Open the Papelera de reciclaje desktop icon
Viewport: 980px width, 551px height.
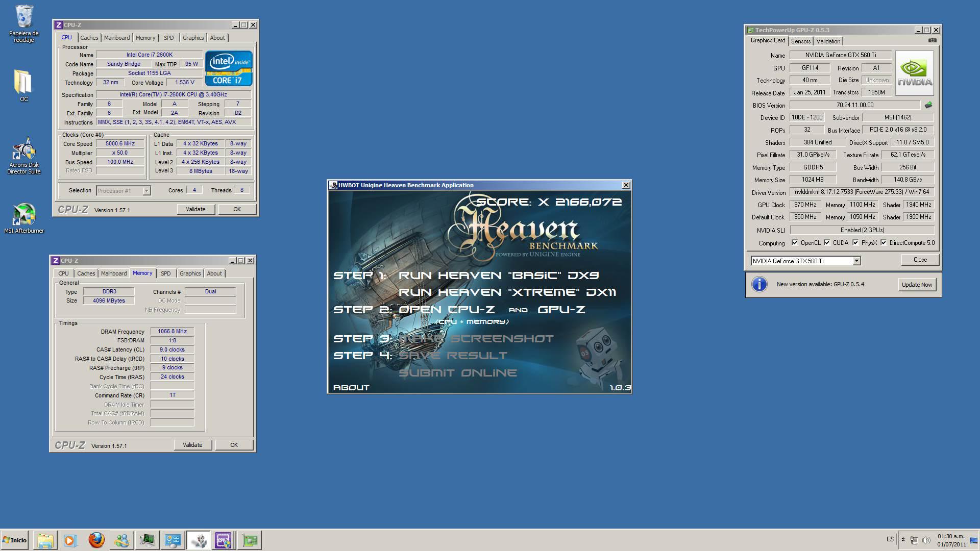coord(24,23)
